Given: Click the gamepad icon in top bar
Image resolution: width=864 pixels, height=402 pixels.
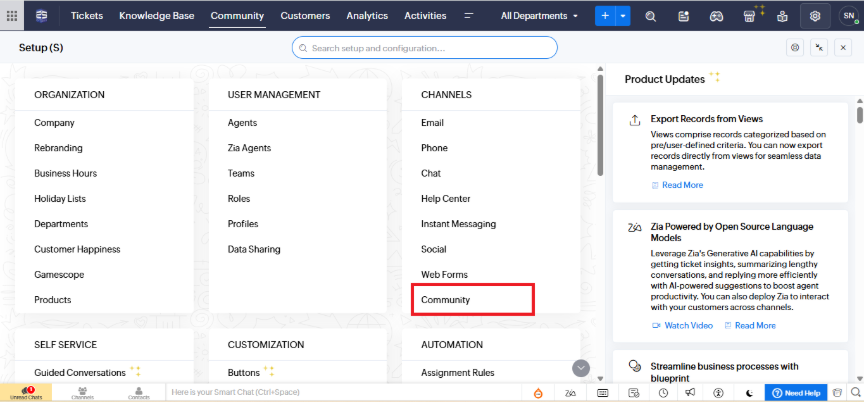Looking at the screenshot, I should click(x=716, y=16).
